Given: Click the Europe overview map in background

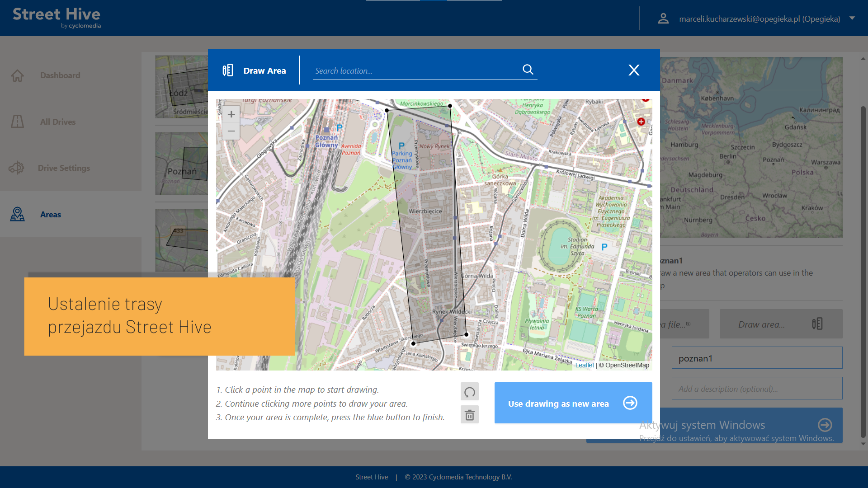Looking at the screenshot, I should click(x=751, y=147).
